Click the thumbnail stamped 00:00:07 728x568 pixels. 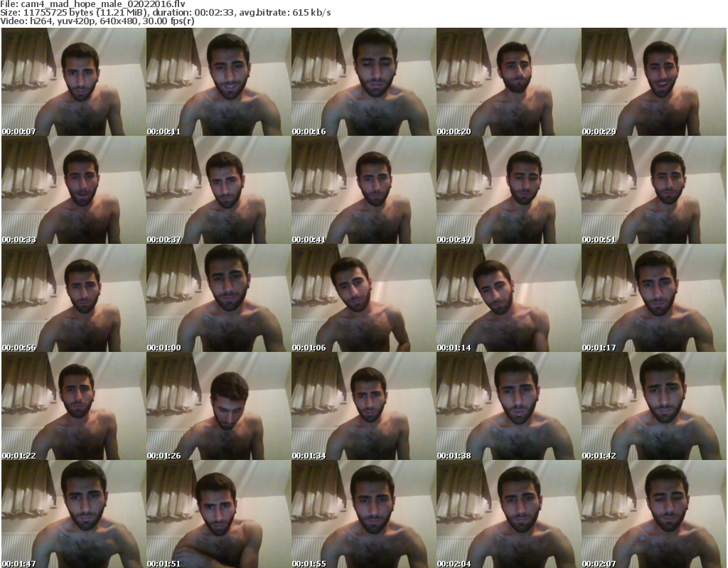(74, 82)
